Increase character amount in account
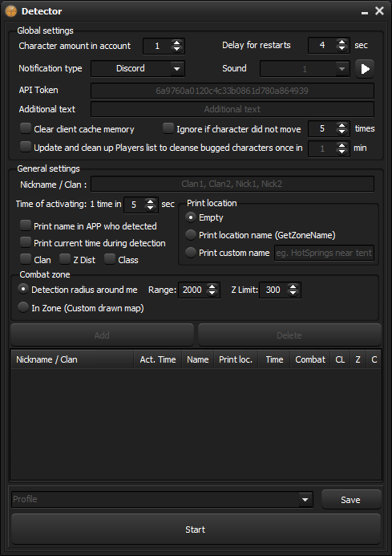 (x=176, y=43)
